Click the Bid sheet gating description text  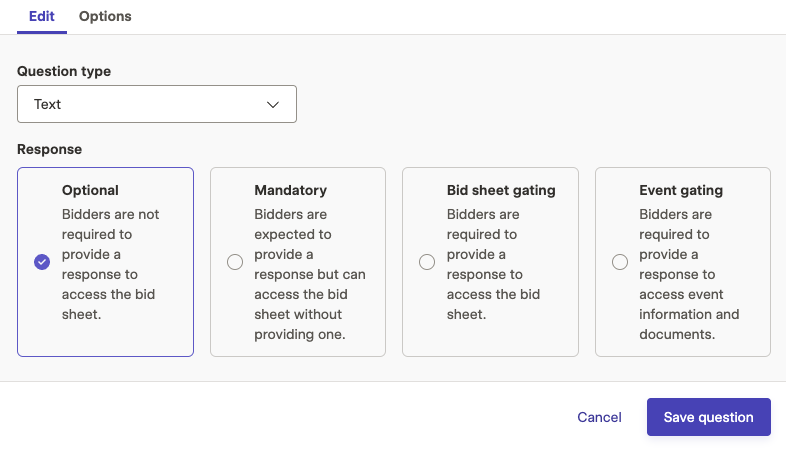[493, 264]
